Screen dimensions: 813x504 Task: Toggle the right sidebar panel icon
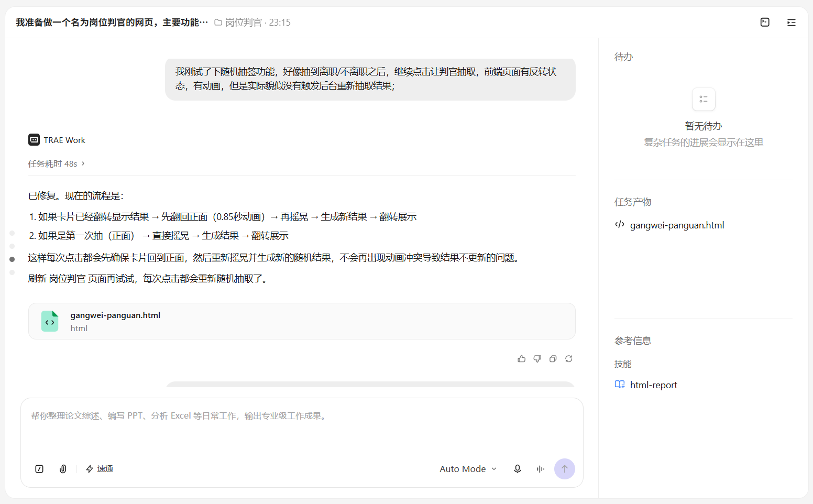pyautogui.click(x=791, y=22)
